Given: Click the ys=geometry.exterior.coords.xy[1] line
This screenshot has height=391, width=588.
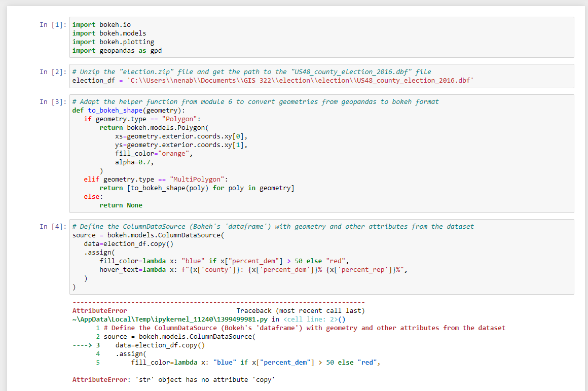Looking at the screenshot, I should pos(181,145).
